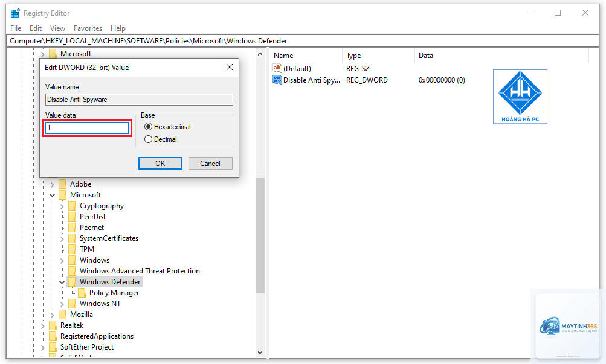Select the SoftEther Project key
The width and height of the screenshot is (606, 364).
(87, 346)
